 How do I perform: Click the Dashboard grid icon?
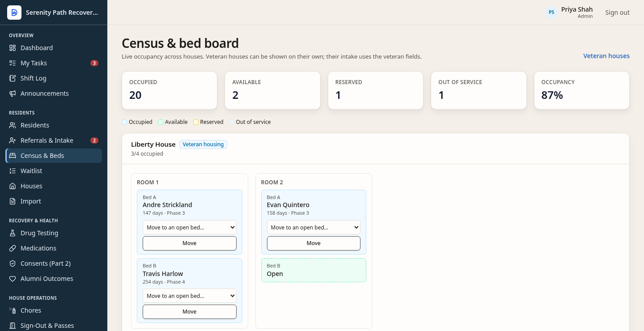13,48
